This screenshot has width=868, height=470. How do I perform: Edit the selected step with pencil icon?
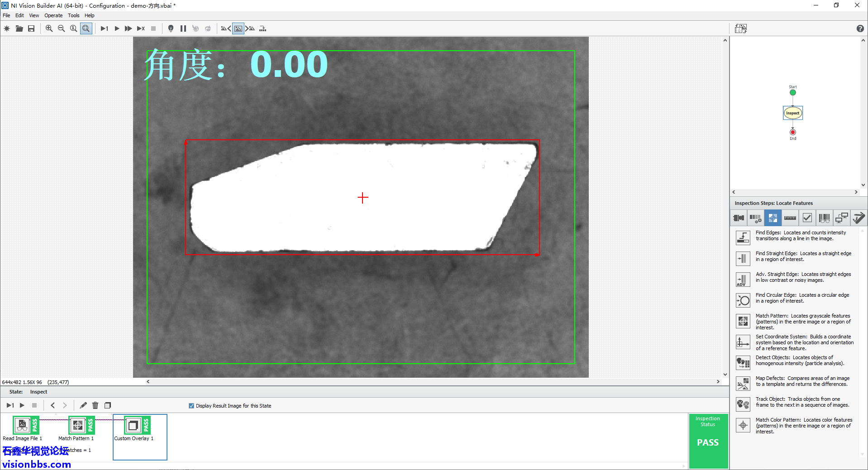coord(83,405)
